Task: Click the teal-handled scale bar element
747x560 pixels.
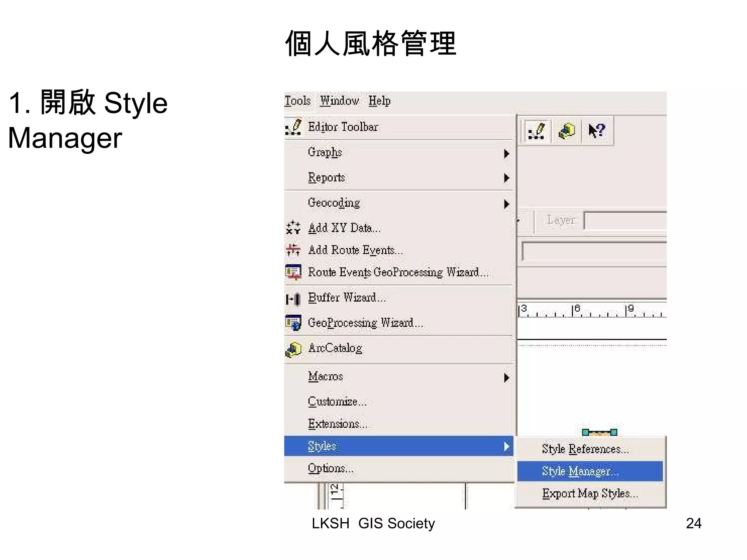Action: (x=600, y=432)
